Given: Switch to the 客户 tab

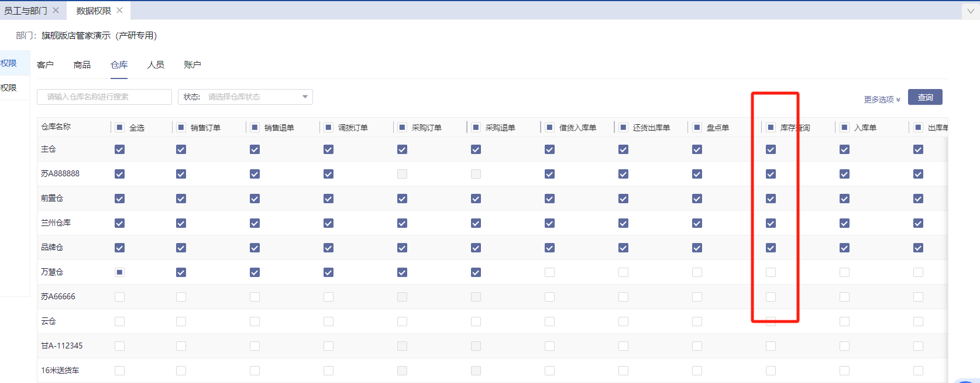Looking at the screenshot, I should [45, 65].
